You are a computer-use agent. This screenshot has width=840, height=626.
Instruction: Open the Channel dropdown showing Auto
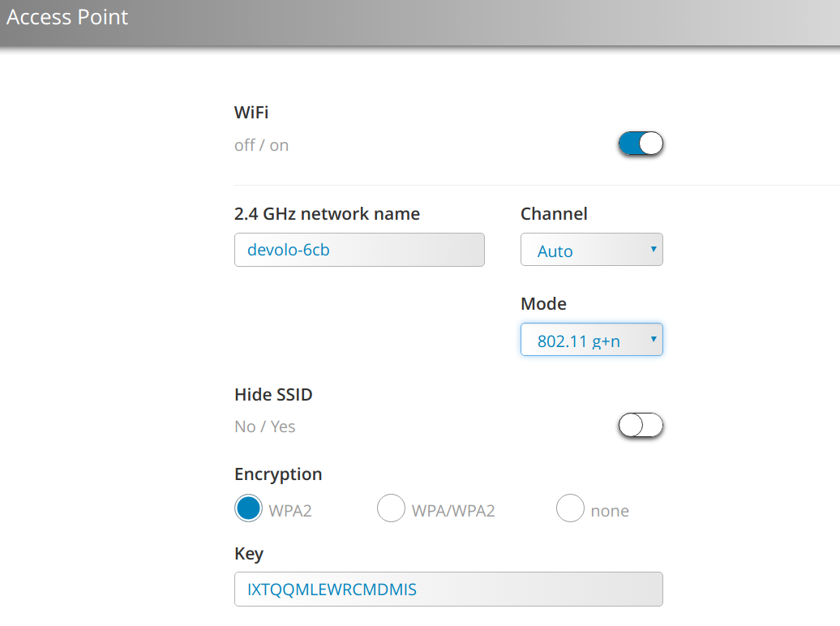click(591, 250)
